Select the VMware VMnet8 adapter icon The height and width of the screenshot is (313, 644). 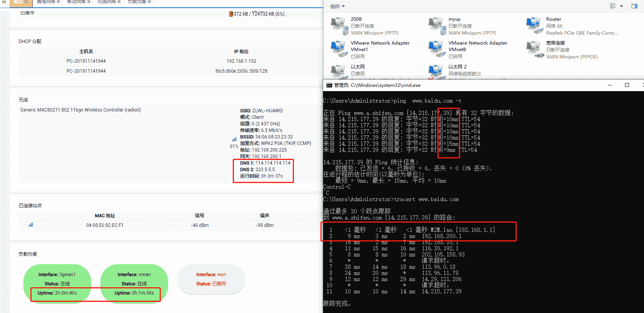[436, 50]
